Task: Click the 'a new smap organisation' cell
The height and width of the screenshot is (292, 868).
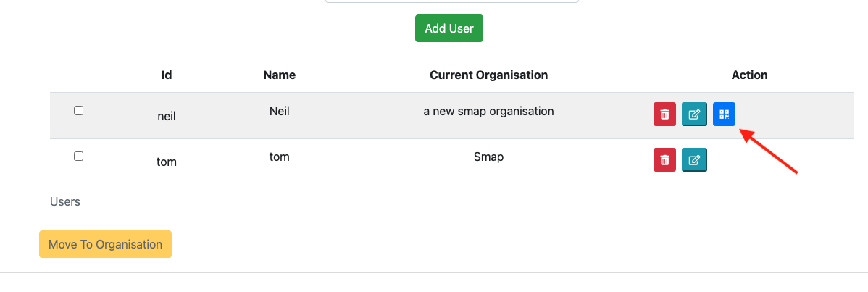Action: 489,112
